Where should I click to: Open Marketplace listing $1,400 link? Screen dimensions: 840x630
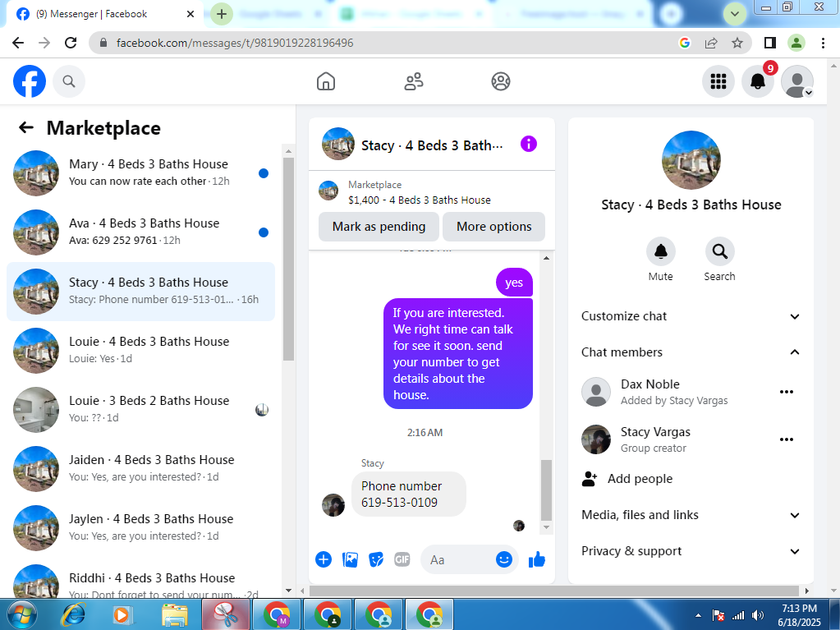click(419, 200)
